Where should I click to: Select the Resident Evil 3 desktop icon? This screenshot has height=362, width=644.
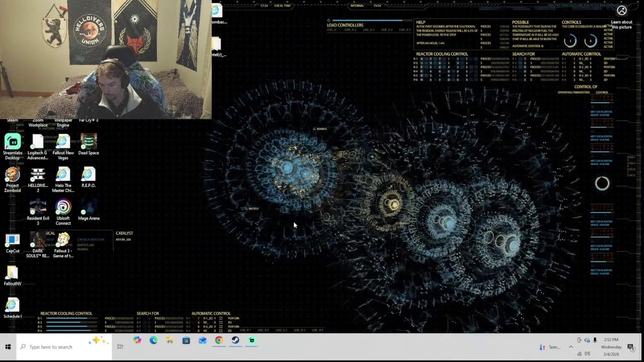point(38,212)
